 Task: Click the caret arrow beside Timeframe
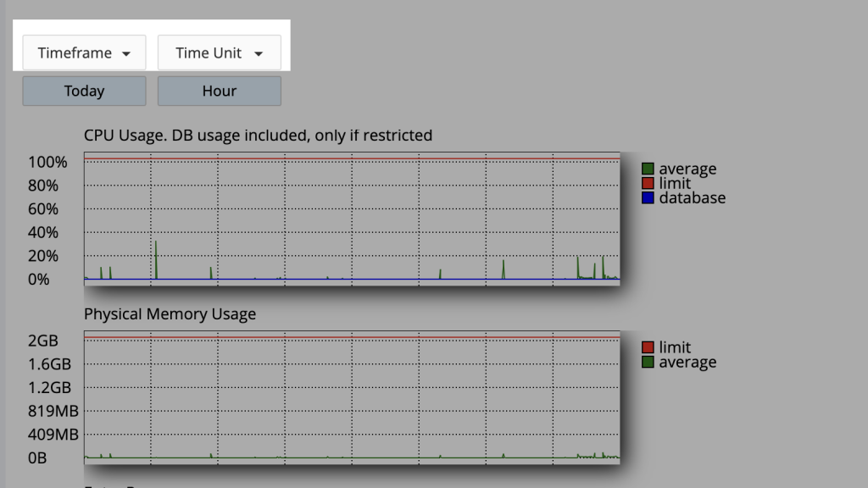pos(126,53)
